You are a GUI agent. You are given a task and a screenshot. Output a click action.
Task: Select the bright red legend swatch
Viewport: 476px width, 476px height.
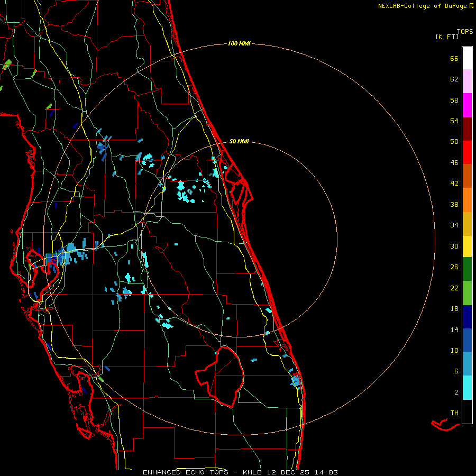pyautogui.click(x=467, y=152)
